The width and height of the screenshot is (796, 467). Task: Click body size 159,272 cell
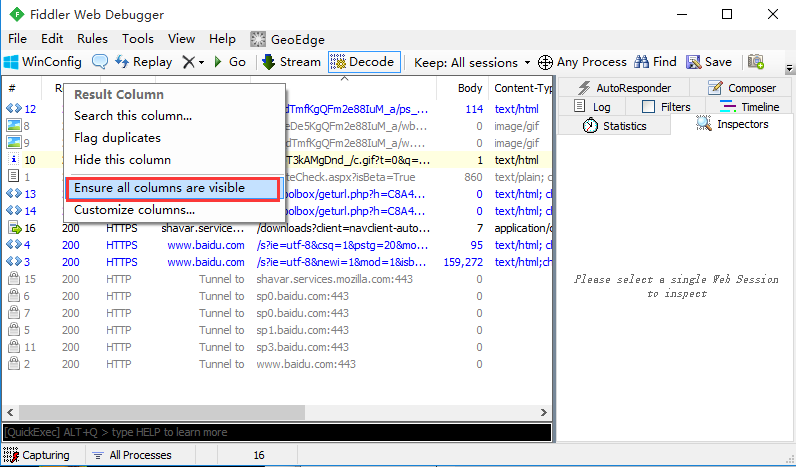pos(463,262)
